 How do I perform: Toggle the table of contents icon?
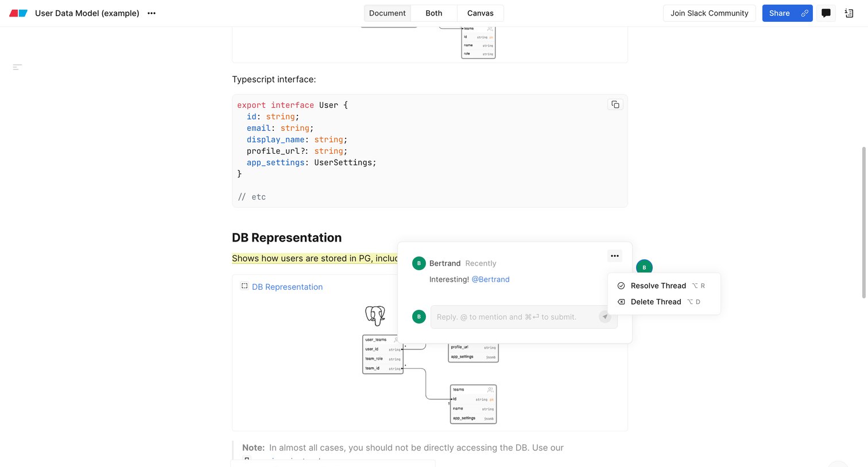[17, 67]
